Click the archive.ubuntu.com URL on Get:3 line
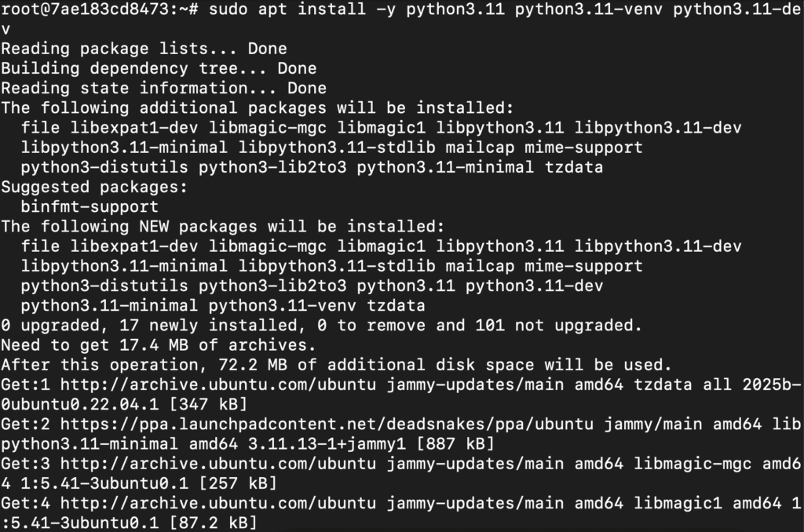Viewport: 804px width, 532px height. click(x=218, y=464)
